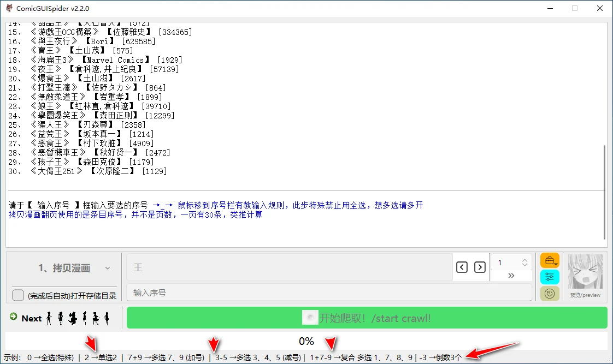The height and width of the screenshot is (364, 613).
Task: Decrease the page number spinner value
Action: [525, 265]
